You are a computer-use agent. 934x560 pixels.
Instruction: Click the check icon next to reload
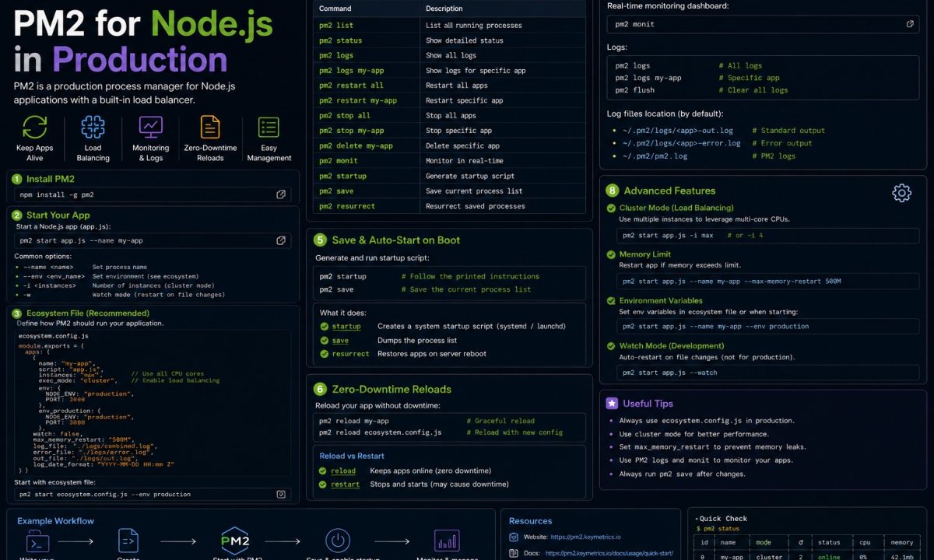tap(324, 471)
